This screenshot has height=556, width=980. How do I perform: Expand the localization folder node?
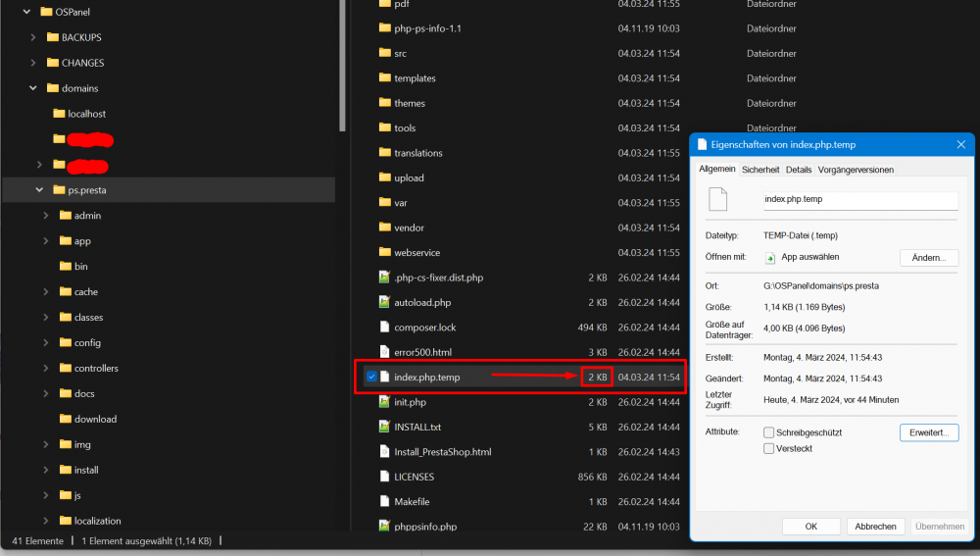point(46,521)
